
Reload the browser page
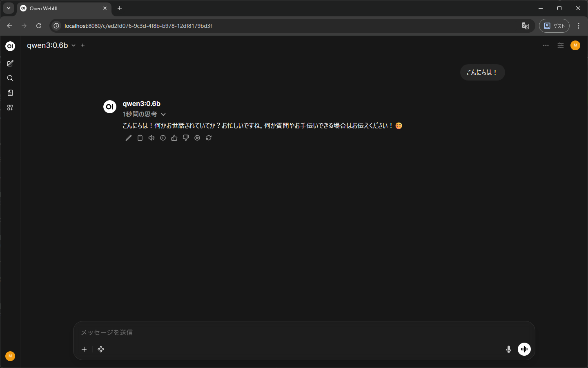[x=39, y=26]
